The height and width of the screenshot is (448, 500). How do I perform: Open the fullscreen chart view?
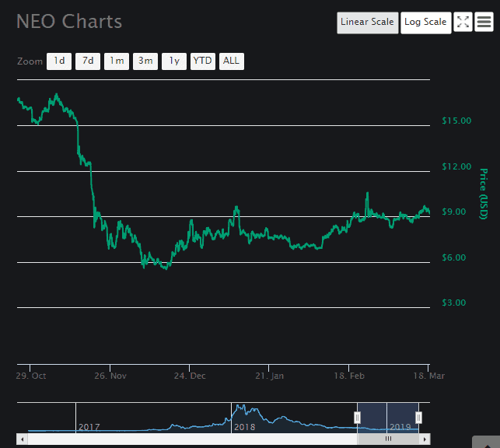pos(463,22)
